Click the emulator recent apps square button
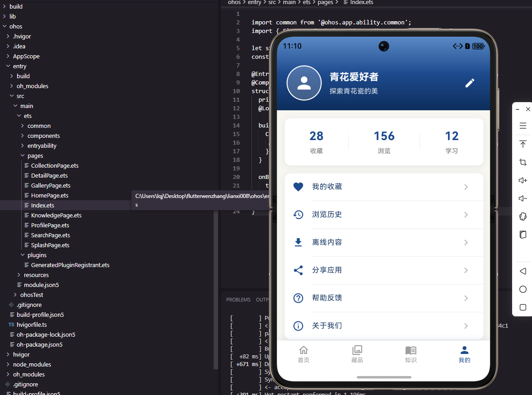 point(523,307)
